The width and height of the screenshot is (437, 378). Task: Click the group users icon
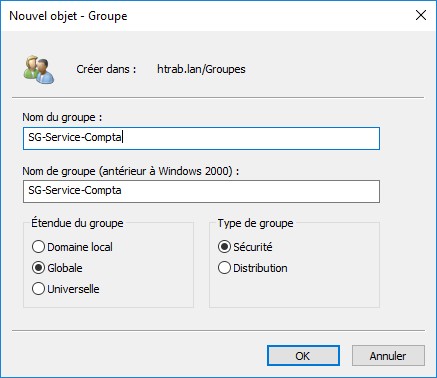[39, 69]
